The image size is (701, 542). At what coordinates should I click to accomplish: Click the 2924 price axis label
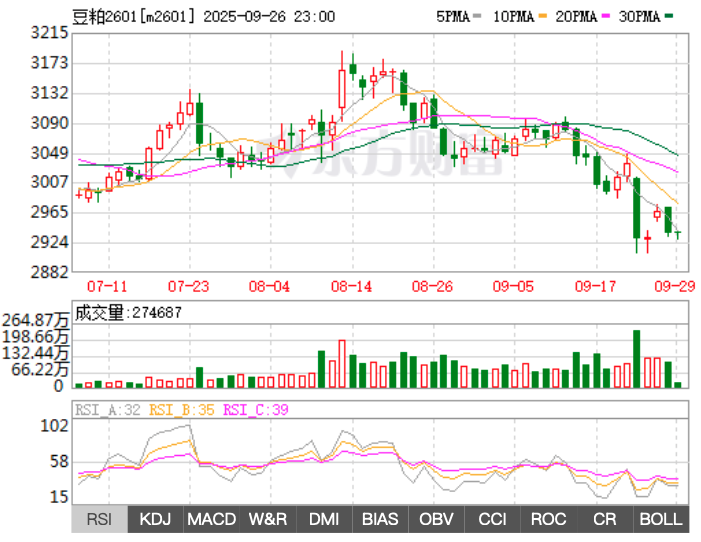coord(49,242)
